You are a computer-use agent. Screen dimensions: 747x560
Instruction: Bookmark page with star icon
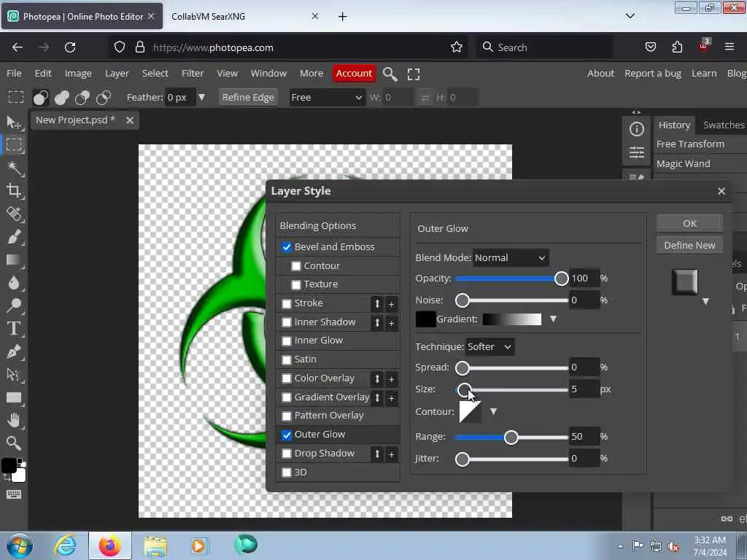point(457,47)
